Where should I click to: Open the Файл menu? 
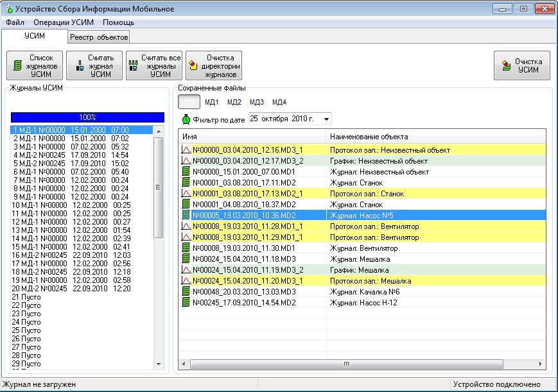15,22
